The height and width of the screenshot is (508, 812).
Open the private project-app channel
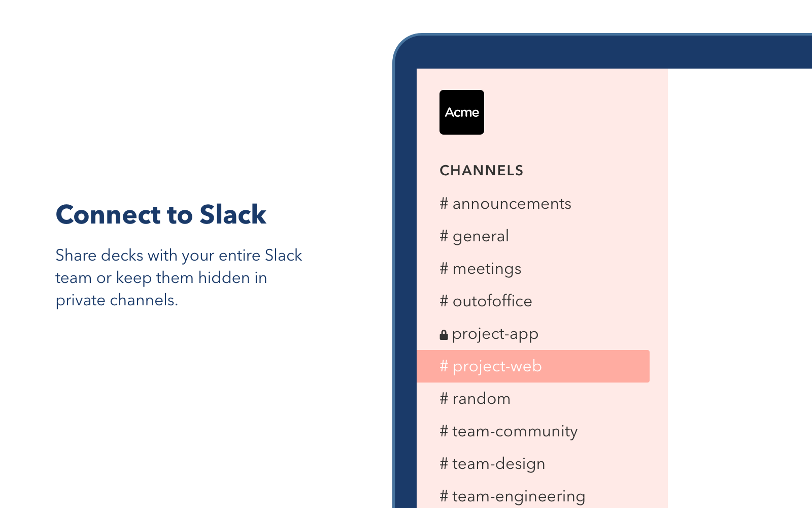point(489,334)
